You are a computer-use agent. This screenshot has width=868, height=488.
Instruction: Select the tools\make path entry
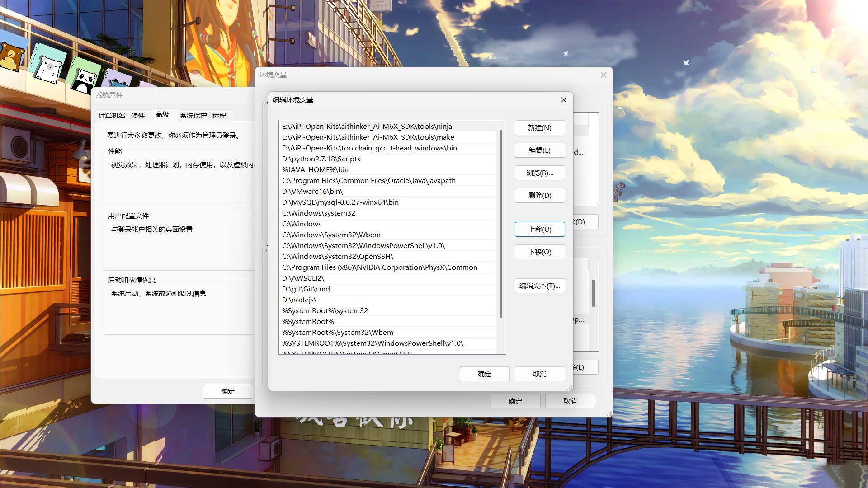(x=388, y=137)
